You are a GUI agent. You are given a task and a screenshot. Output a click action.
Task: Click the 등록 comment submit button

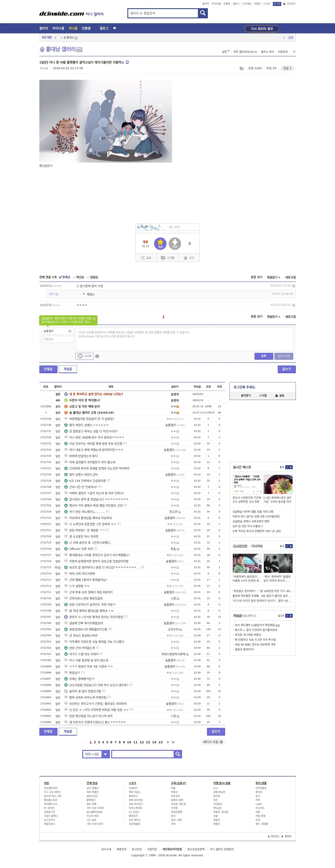(x=264, y=356)
